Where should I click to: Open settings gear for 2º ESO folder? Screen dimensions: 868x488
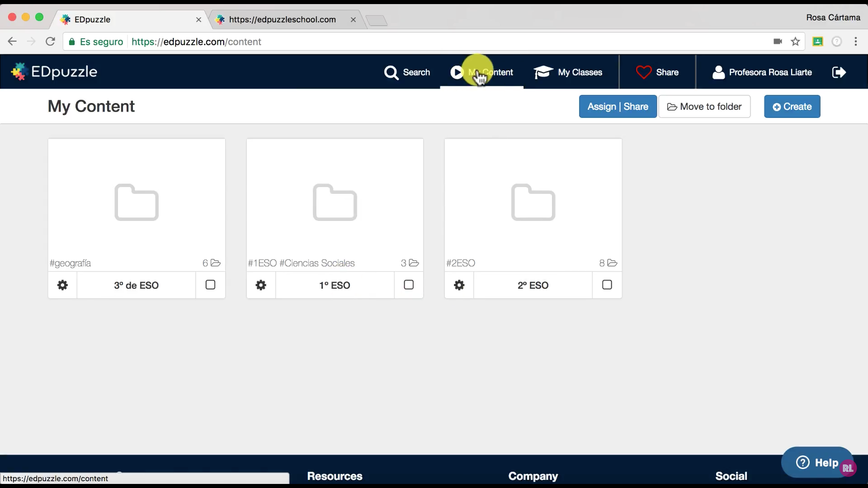click(x=459, y=285)
